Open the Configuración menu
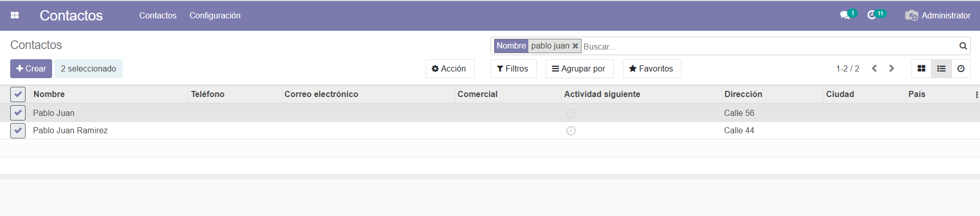Screen dimensions: 980x216 [215, 15]
